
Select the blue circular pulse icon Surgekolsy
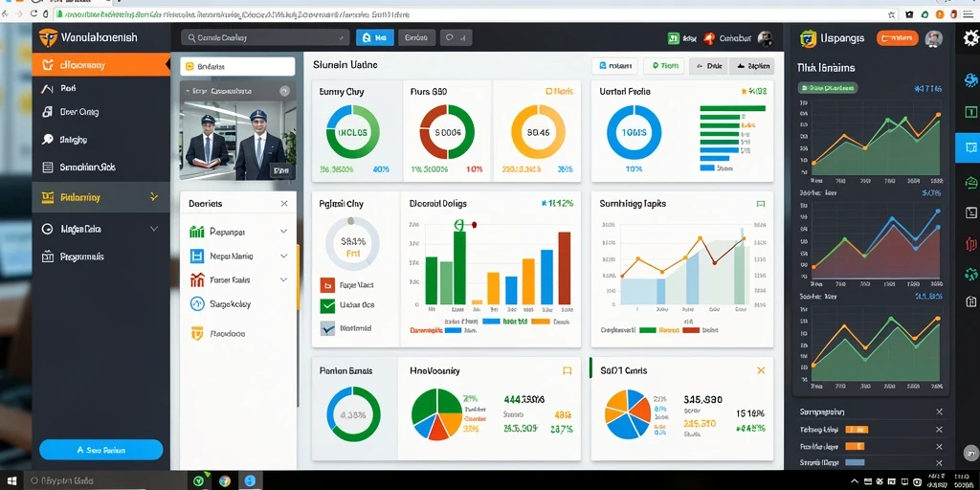(196, 304)
